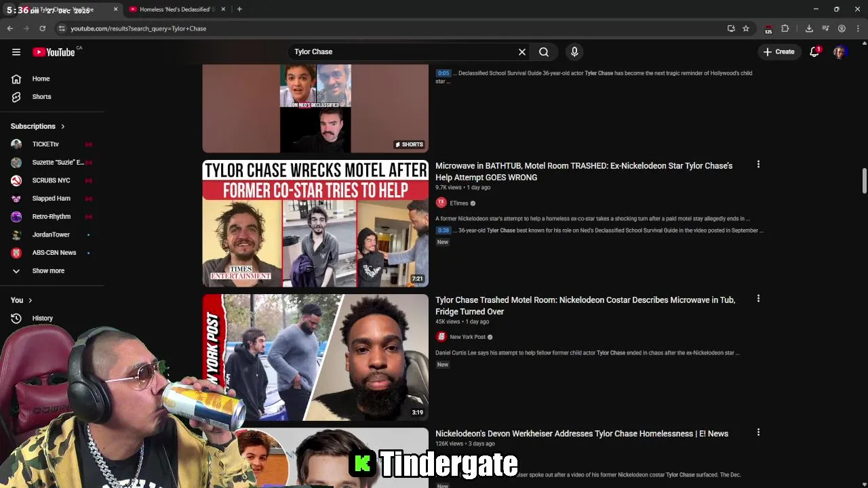
Task: Open the ETimes channel avatar
Action: (441, 203)
